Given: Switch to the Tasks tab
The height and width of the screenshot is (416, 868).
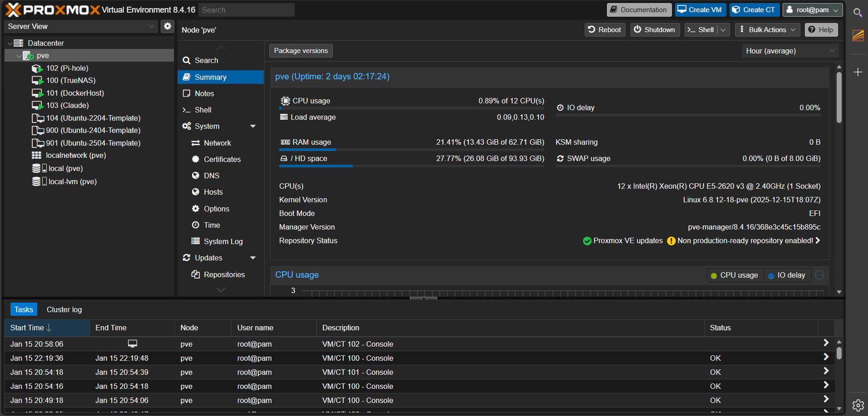Looking at the screenshot, I should pos(24,310).
